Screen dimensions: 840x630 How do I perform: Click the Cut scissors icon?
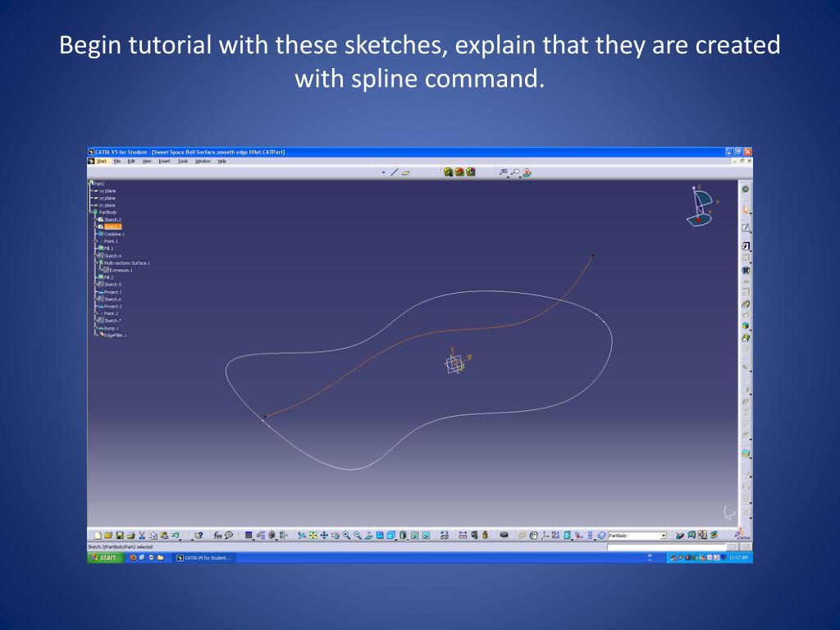[x=142, y=535]
